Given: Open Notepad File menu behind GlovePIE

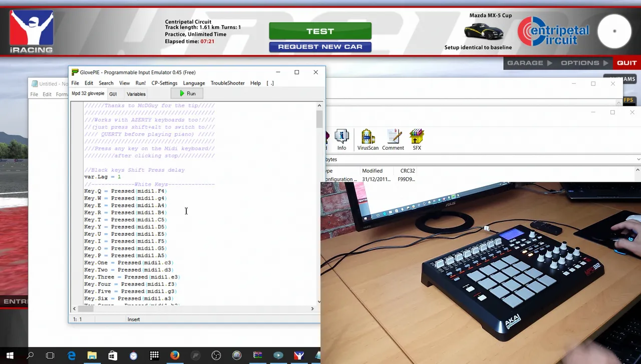Looking at the screenshot, I should [x=34, y=94].
